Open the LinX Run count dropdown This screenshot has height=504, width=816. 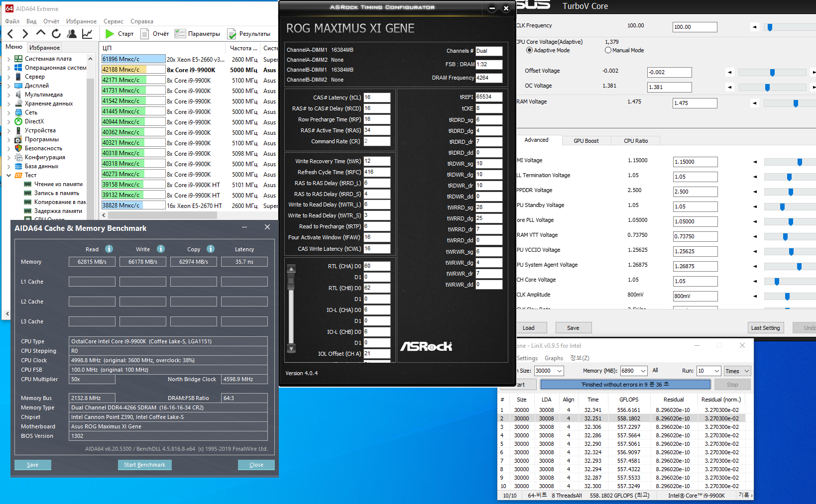tap(717, 371)
